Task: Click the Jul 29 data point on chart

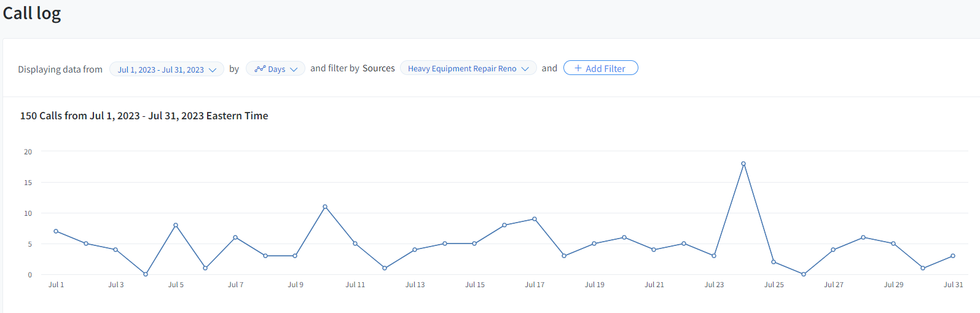Action: point(893,244)
